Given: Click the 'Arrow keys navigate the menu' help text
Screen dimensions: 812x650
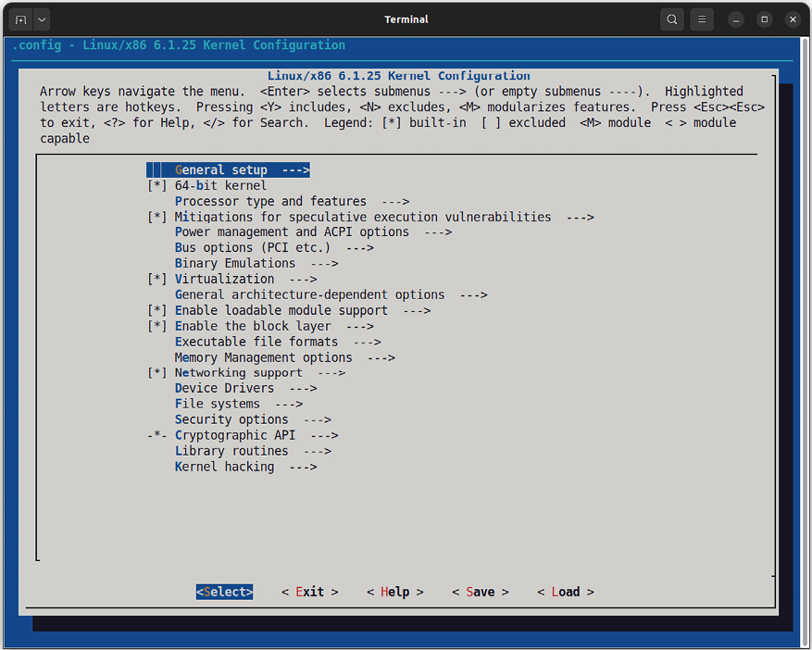Looking at the screenshot, I should click(x=142, y=91).
